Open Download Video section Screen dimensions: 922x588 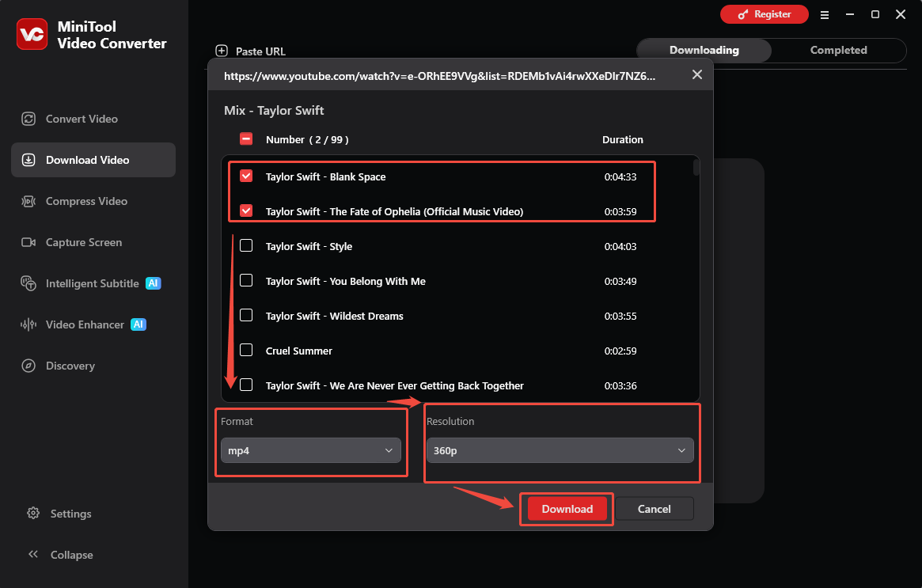tap(93, 160)
